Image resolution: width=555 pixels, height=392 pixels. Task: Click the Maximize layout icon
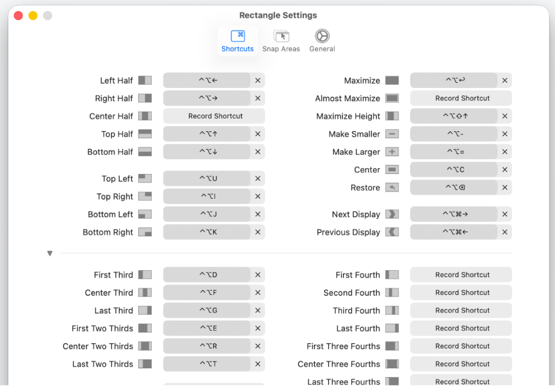pyautogui.click(x=392, y=81)
